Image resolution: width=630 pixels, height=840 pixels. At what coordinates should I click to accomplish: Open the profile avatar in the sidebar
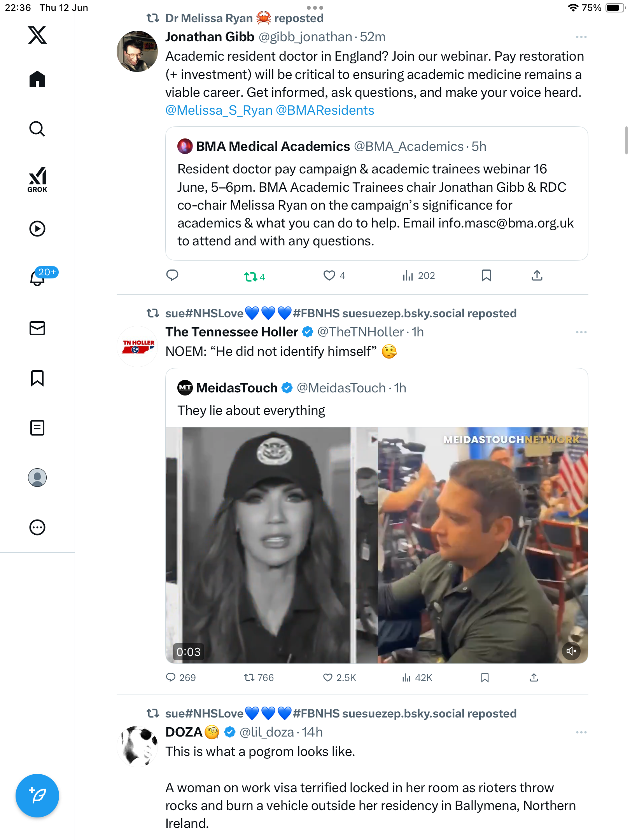coord(37,478)
